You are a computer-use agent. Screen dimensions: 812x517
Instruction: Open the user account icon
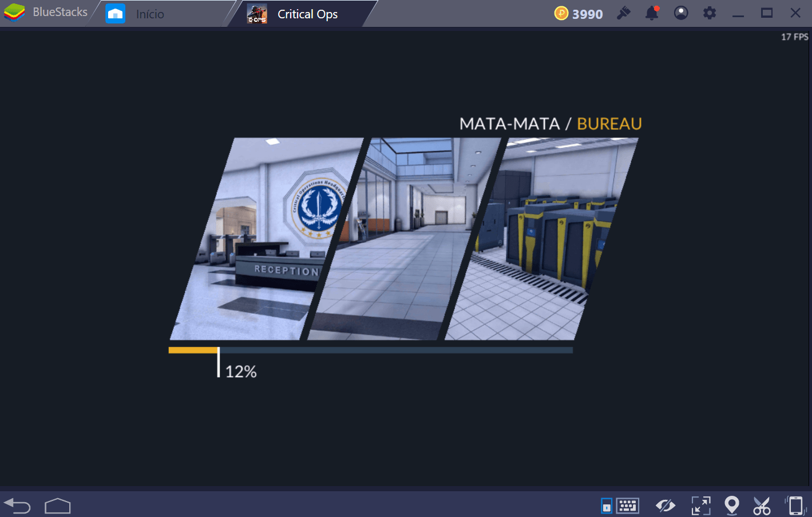(x=681, y=13)
